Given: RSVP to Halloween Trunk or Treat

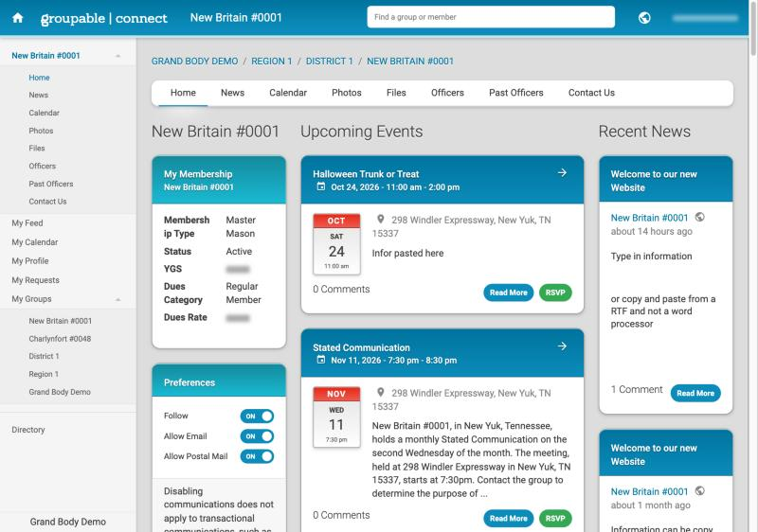Looking at the screenshot, I should point(555,293).
